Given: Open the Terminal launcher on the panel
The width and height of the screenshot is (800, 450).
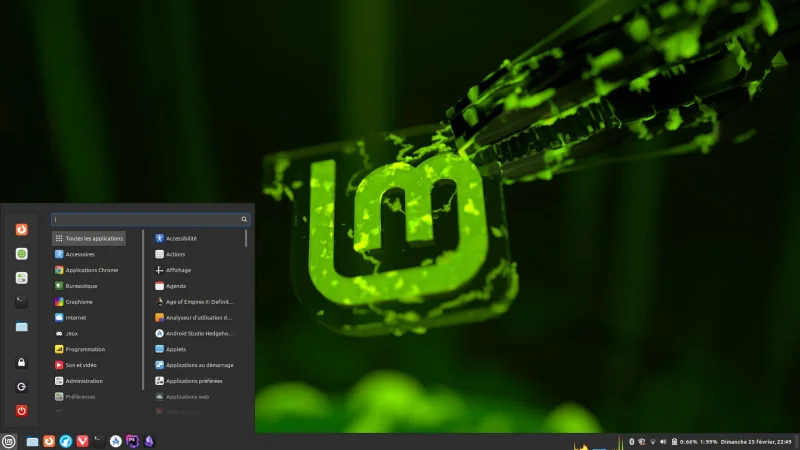Looking at the screenshot, I should (99, 441).
